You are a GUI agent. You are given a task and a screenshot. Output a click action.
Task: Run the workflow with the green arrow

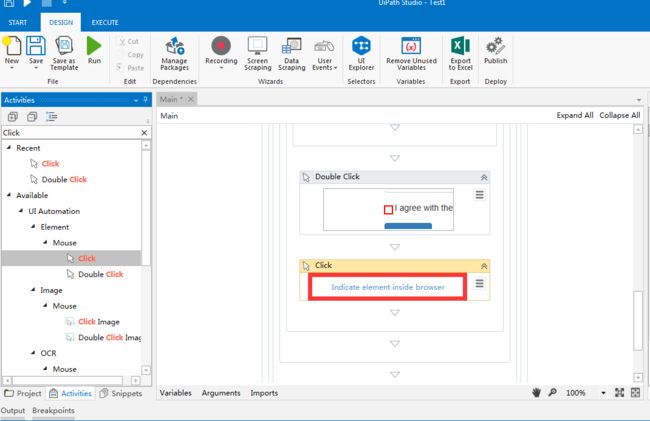tap(94, 50)
